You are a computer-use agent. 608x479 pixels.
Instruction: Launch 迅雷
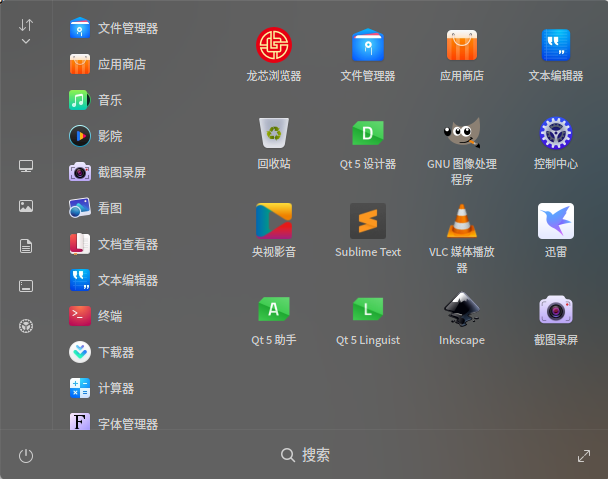click(x=556, y=231)
